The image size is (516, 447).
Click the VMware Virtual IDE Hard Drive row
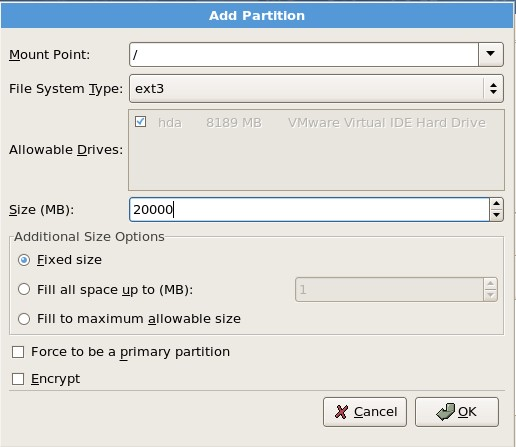point(310,123)
